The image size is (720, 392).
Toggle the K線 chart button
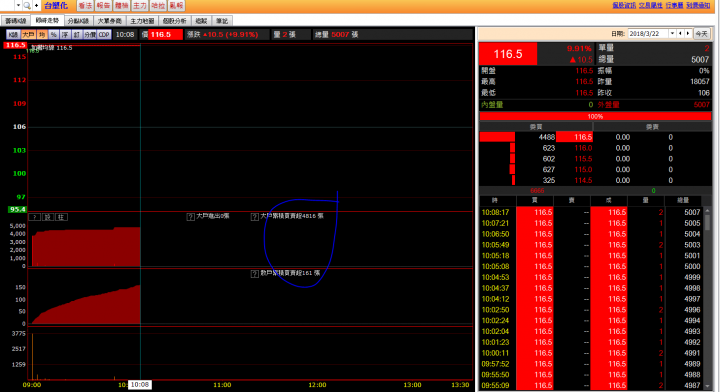point(13,34)
